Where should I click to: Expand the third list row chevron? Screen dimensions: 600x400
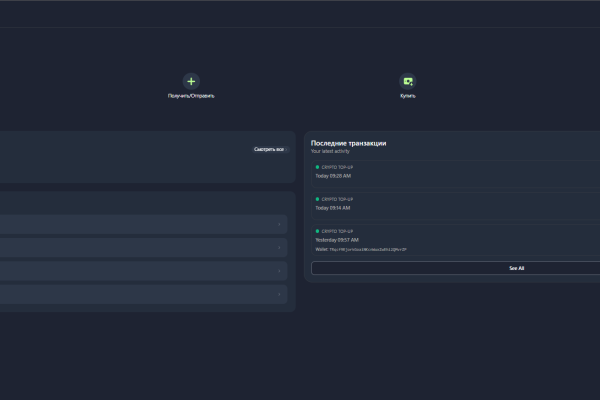[279, 271]
